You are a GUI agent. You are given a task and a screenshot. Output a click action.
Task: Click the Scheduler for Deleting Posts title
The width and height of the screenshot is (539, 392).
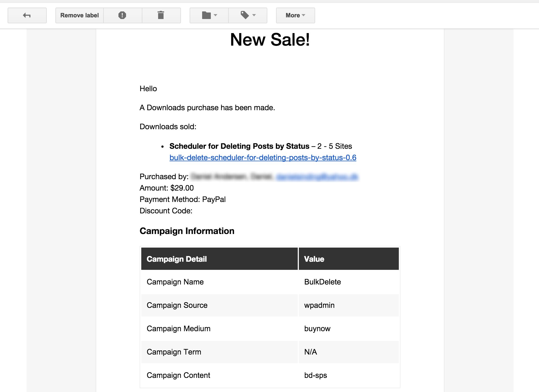click(x=239, y=146)
